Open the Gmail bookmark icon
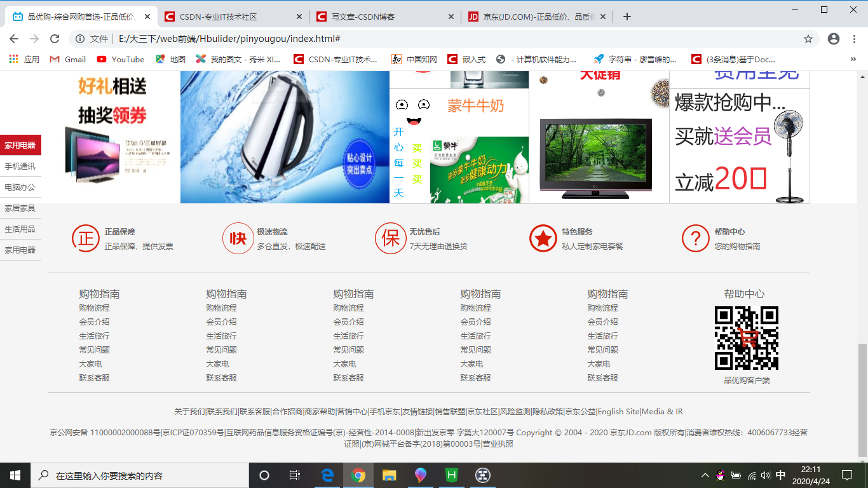Screen dimensions: 868x488 point(51,59)
